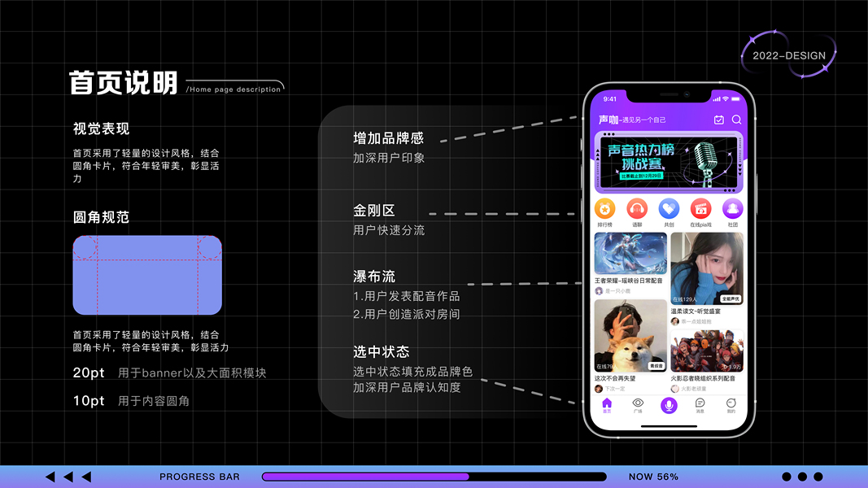
Task: Click the 比赛截止到12月29日 label on banner
Action: pyautogui.click(x=640, y=176)
